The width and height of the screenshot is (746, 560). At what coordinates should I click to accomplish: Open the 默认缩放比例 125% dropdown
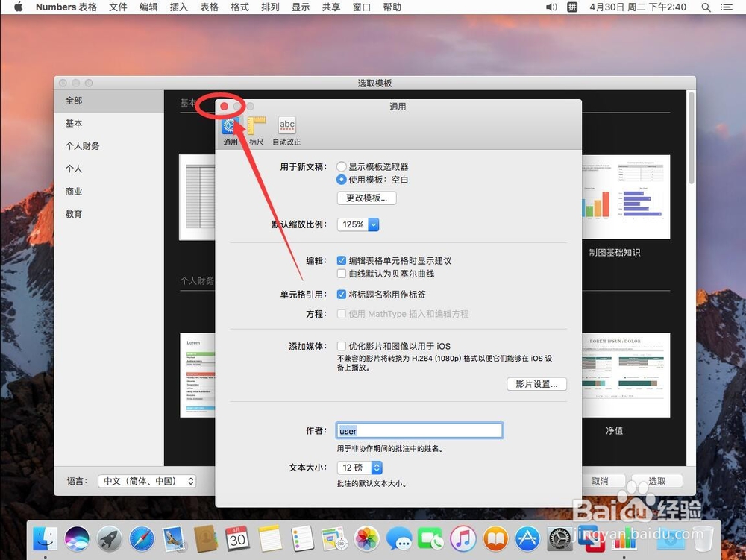357,224
